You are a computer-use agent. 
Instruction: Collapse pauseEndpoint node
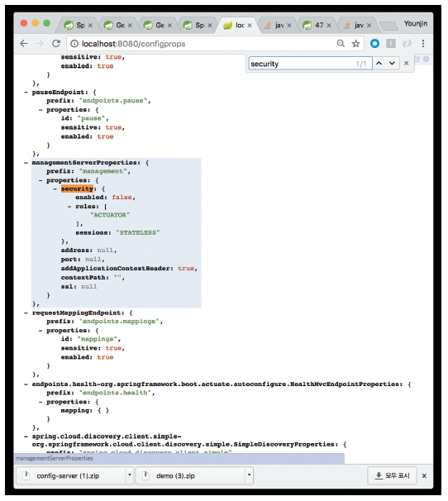click(26, 92)
